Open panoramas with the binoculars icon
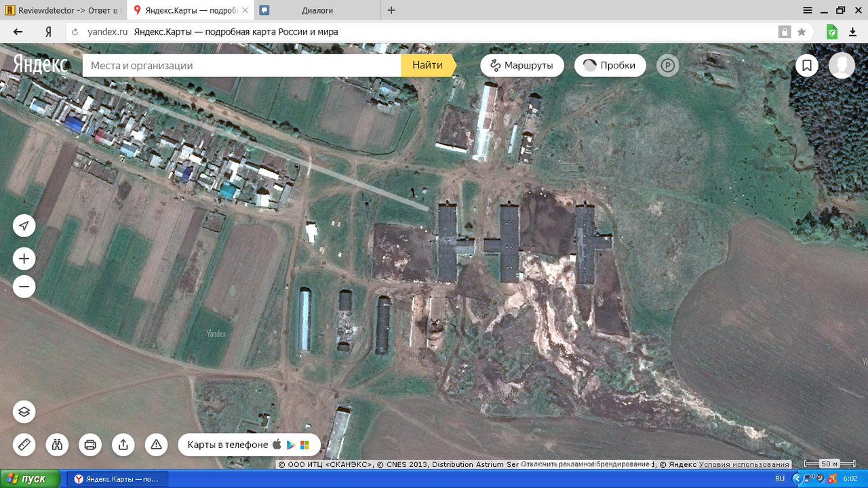868x488 pixels. coord(57,445)
